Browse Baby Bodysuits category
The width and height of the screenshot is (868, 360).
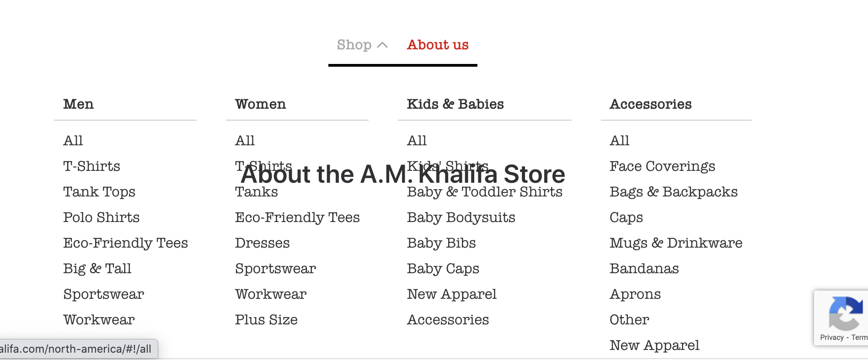click(461, 217)
